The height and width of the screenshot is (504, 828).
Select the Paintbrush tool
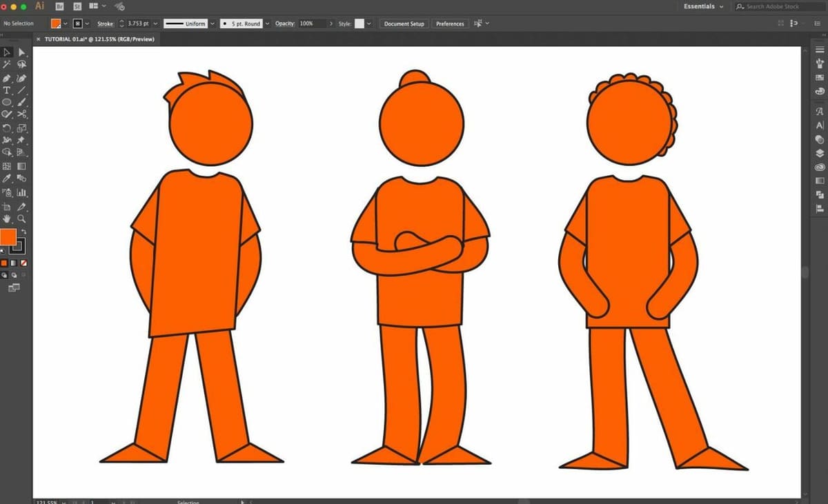[x=22, y=102]
